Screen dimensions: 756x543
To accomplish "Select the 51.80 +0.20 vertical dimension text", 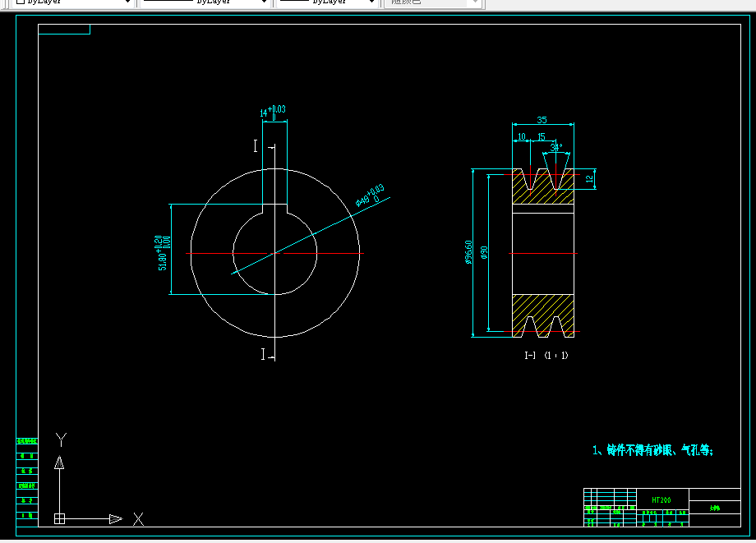I will pyautogui.click(x=163, y=252).
